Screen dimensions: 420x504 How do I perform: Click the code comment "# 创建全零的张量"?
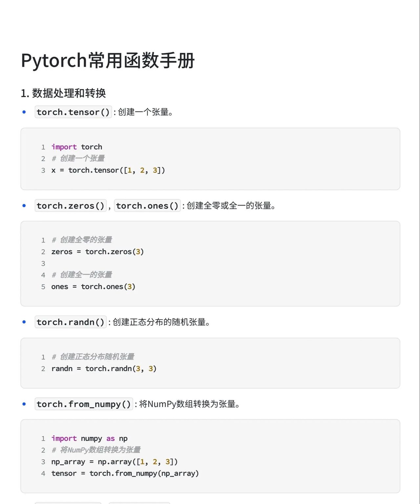(82, 240)
